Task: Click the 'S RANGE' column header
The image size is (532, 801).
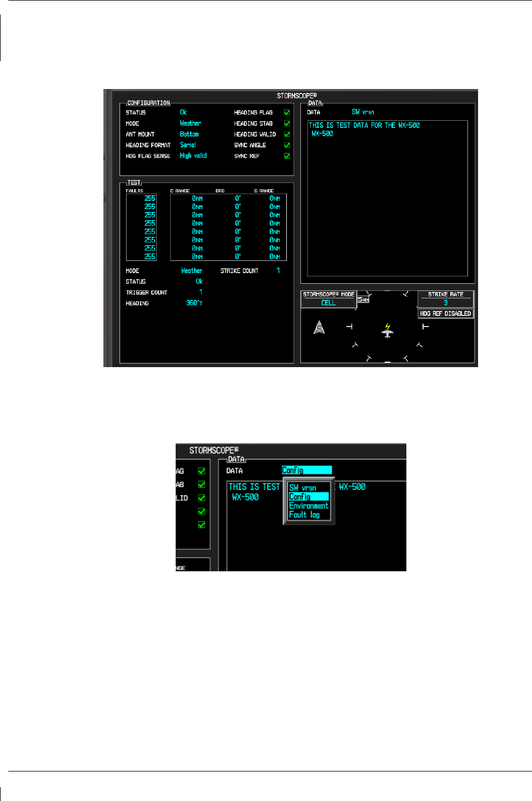Action: pyautogui.click(x=264, y=191)
